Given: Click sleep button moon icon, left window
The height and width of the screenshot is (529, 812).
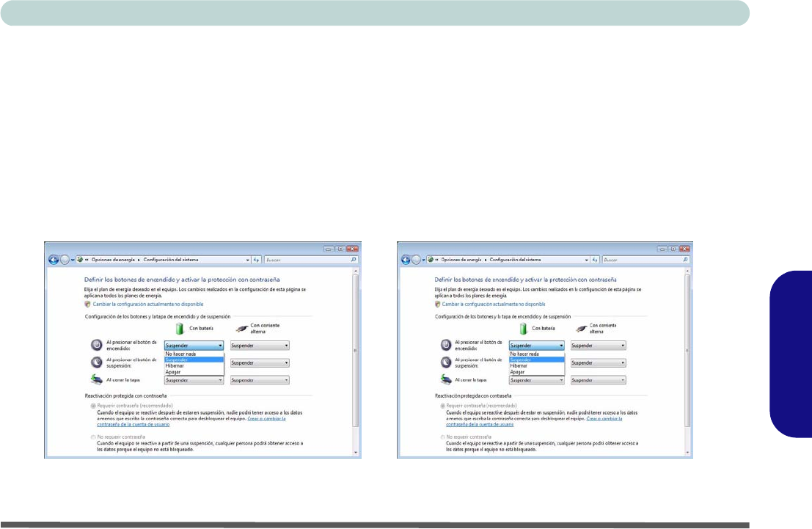Looking at the screenshot, I should click(x=96, y=362).
